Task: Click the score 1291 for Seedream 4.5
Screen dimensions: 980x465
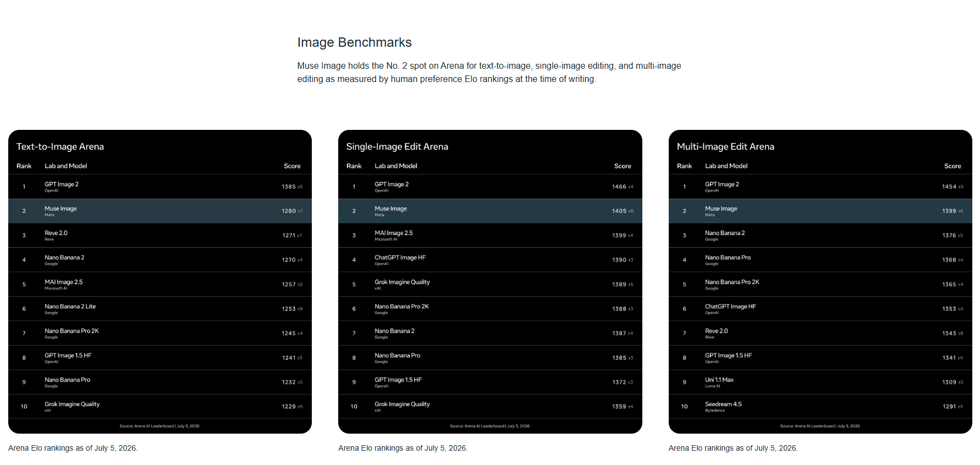Action: click(949, 407)
